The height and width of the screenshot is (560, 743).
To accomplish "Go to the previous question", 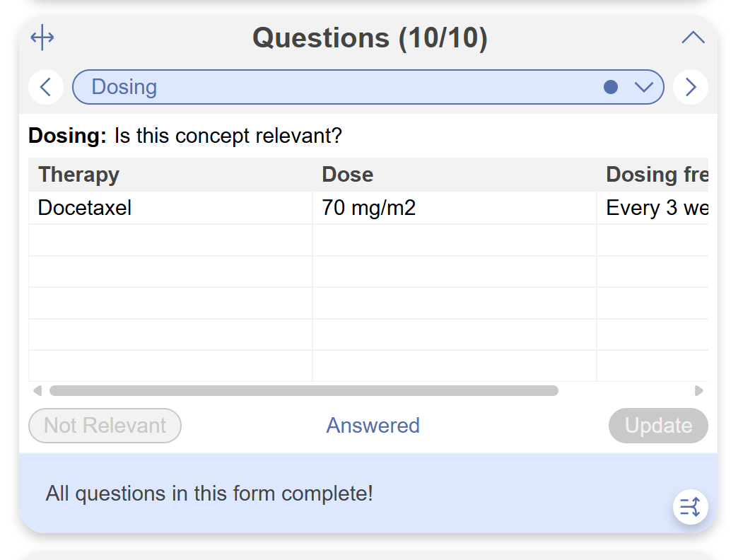I will click(x=46, y=87).
